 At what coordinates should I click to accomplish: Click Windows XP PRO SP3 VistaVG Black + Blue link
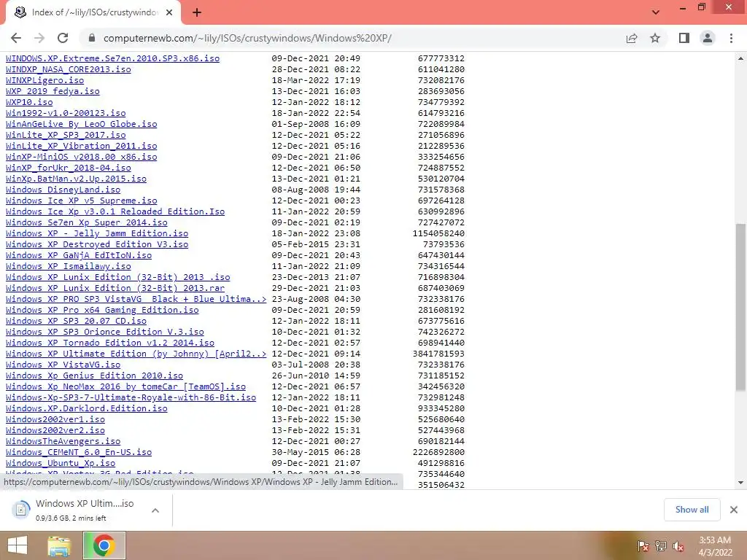(136, 299)
